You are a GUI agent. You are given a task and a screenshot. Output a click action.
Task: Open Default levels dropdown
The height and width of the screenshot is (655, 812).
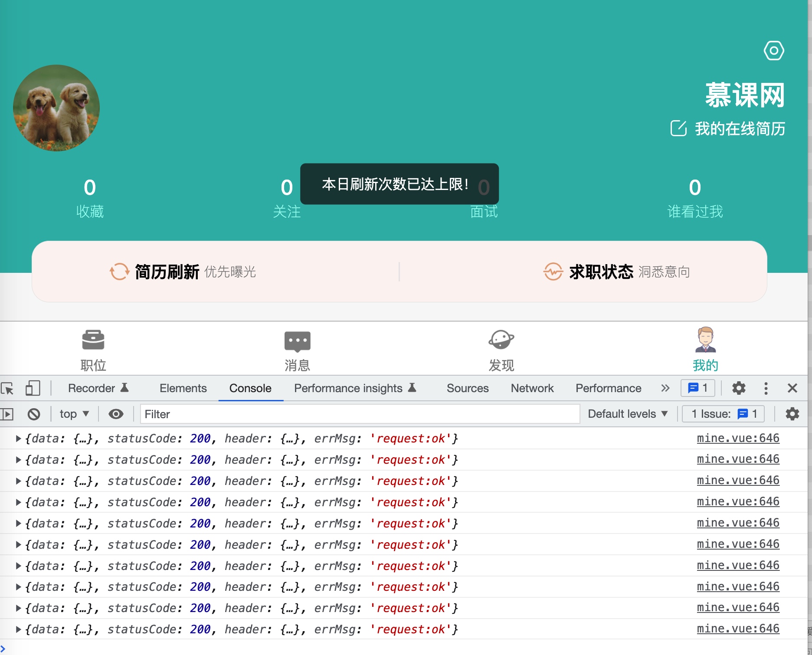coord(627,414)
